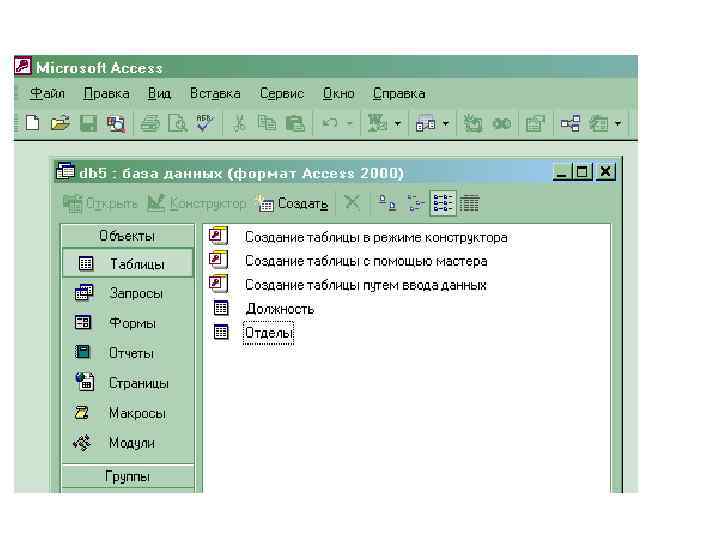Minimize the db5 database window
The width and height of the screenshot is (720, 540).
[x=561, y=172]
